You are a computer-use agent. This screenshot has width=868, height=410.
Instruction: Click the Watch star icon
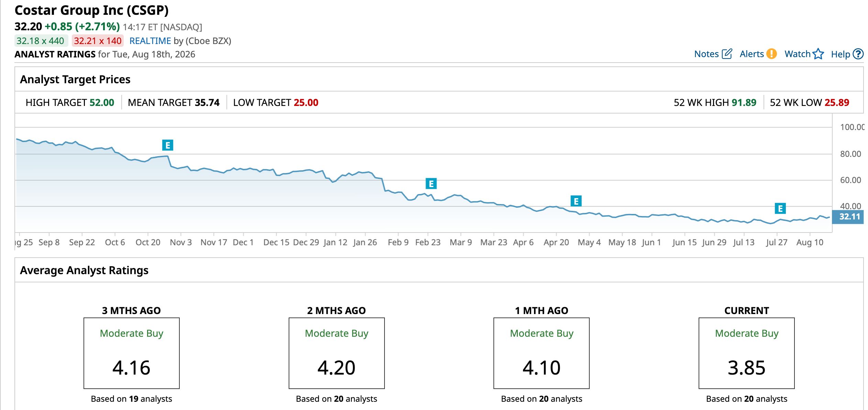819,54
